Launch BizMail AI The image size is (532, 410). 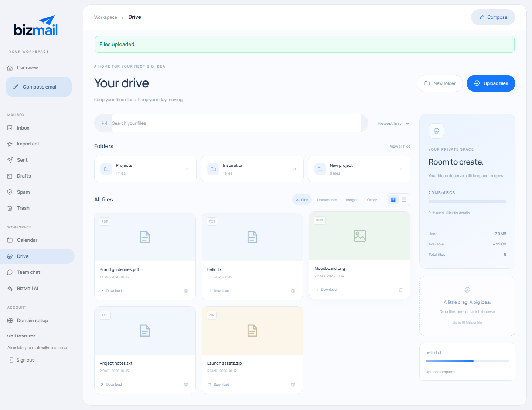tap(37, 289)
